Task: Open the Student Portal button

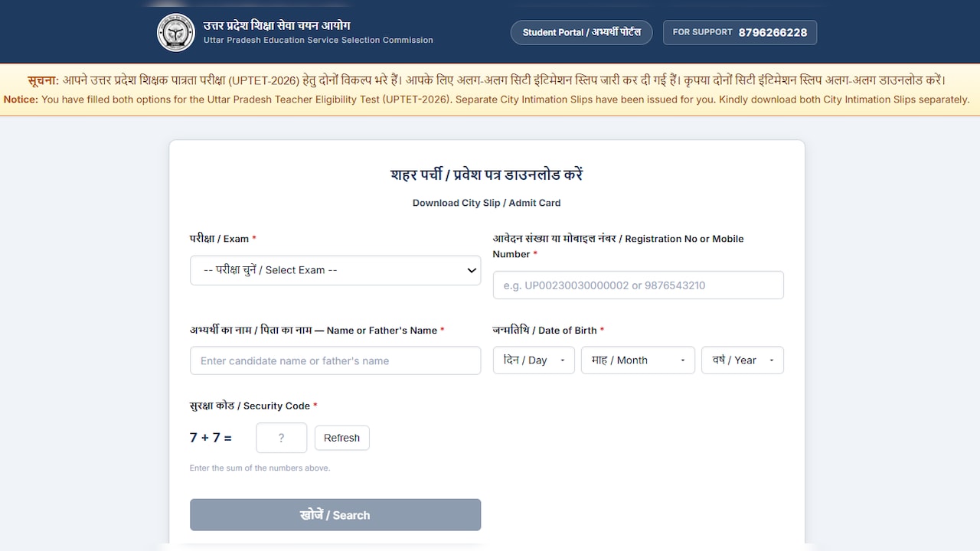Action: pos(581,32)
